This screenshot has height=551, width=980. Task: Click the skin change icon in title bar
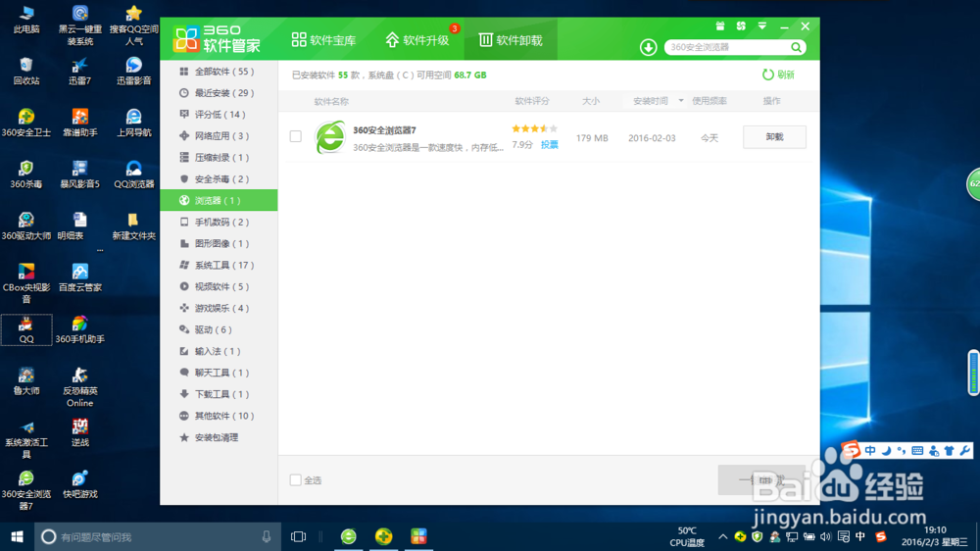click(741, 26)
